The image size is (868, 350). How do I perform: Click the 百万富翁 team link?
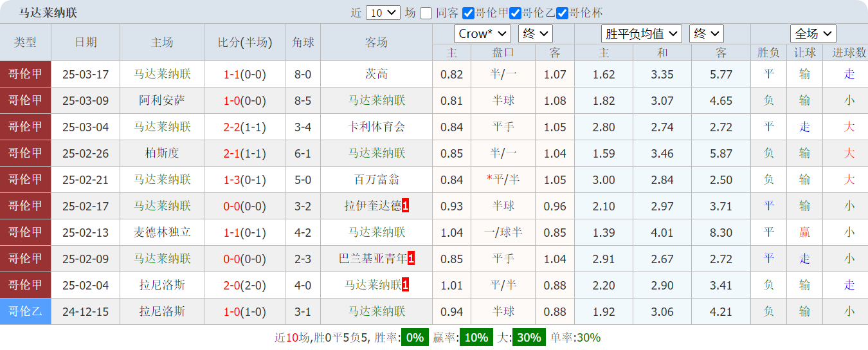[x=377, y=180]
